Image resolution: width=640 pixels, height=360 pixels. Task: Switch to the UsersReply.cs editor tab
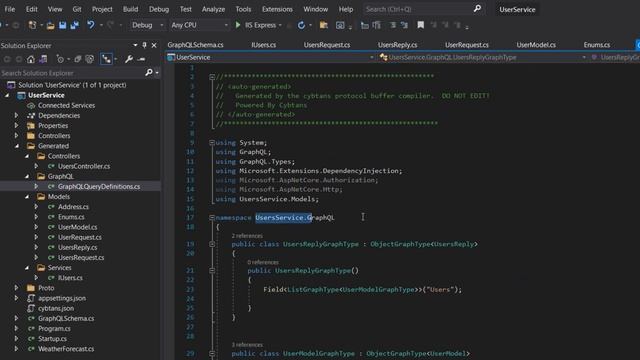[397, 45]
